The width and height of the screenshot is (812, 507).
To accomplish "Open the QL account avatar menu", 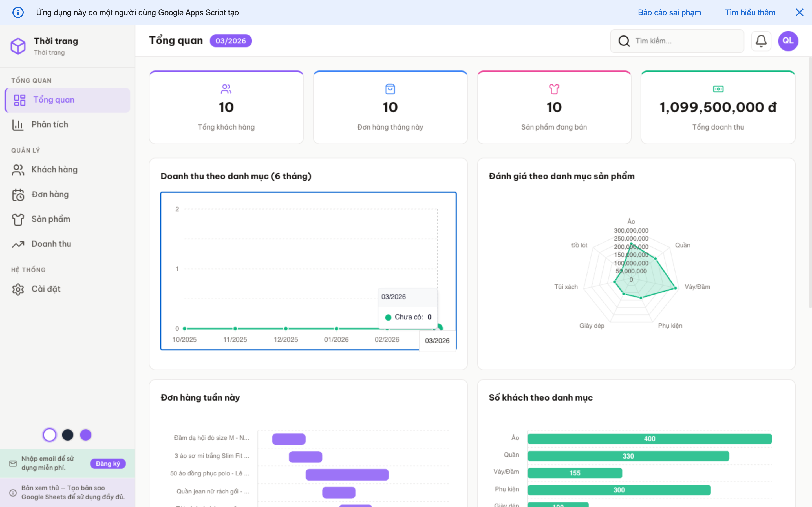I will coord(788,41).
